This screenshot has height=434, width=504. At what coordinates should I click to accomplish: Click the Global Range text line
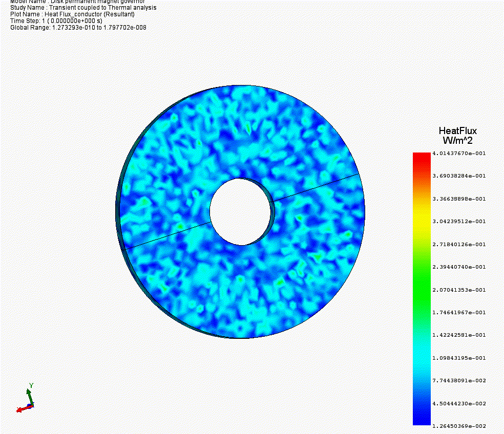[x=78, y=28]
